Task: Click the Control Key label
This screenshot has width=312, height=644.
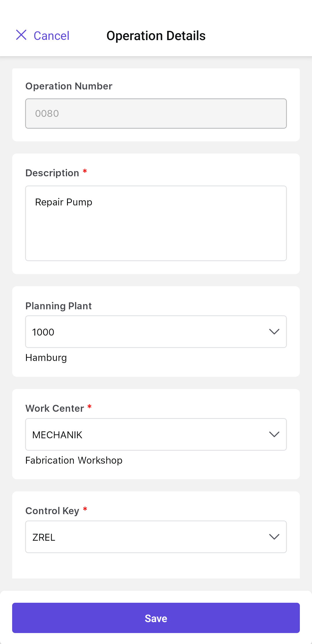Action: 52,511
